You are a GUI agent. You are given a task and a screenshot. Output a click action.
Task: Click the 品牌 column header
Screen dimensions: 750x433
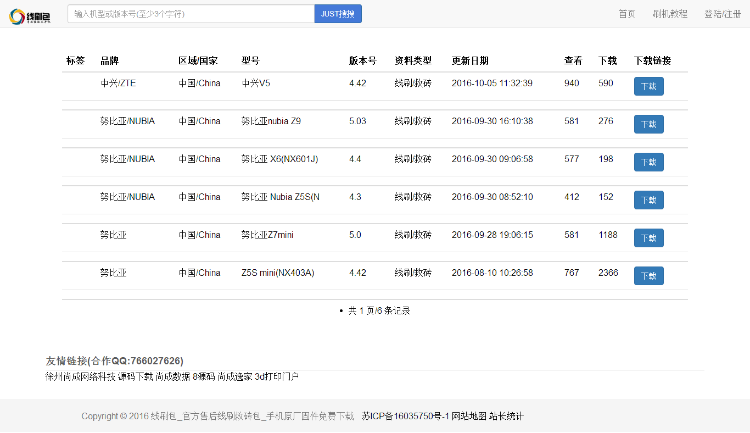click(110, 61)
